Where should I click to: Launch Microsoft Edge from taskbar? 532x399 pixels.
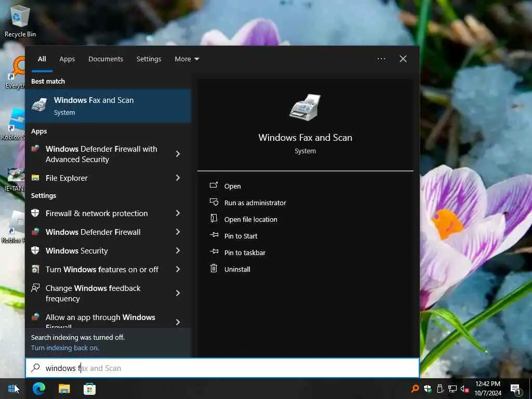point(39,389)
